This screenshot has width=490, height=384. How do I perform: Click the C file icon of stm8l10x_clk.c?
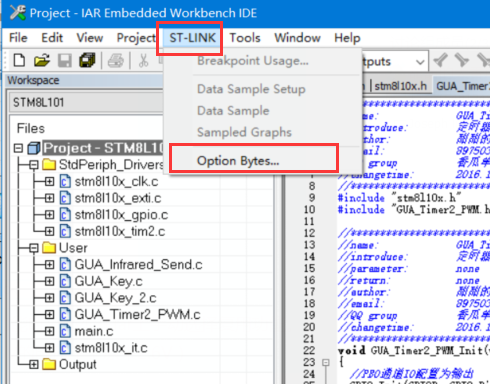(65, 181)
